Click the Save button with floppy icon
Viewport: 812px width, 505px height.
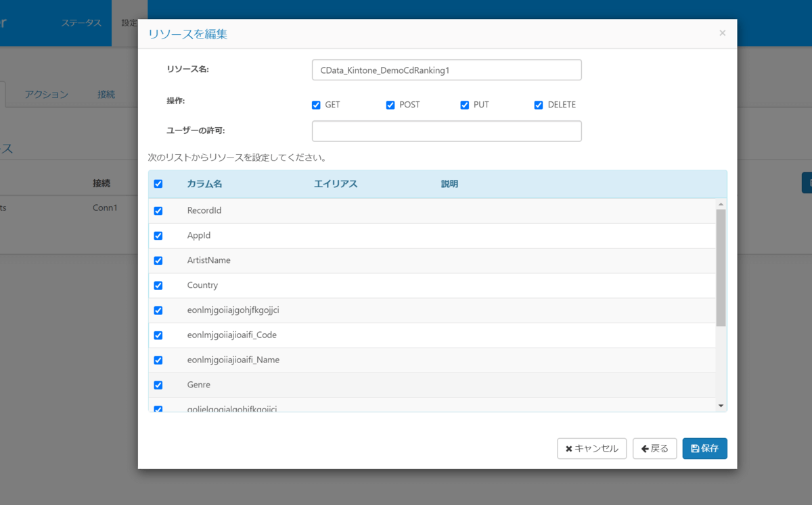704,449
